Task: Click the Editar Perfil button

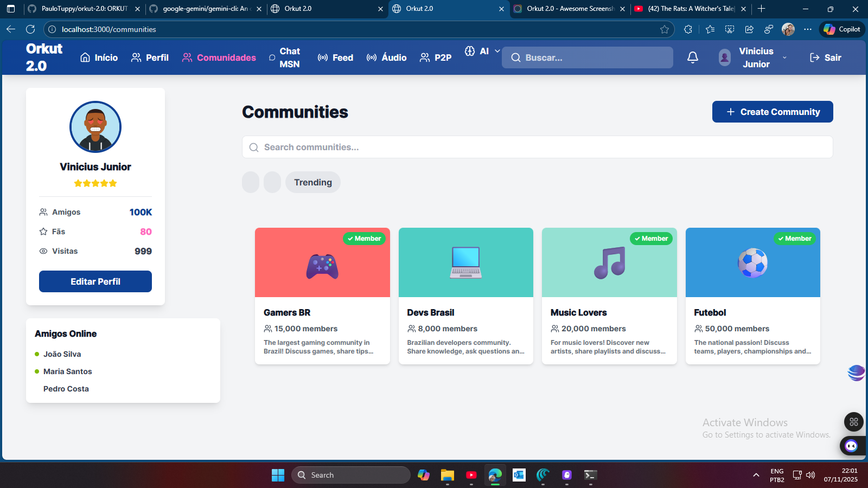Action: coord(95,281)
